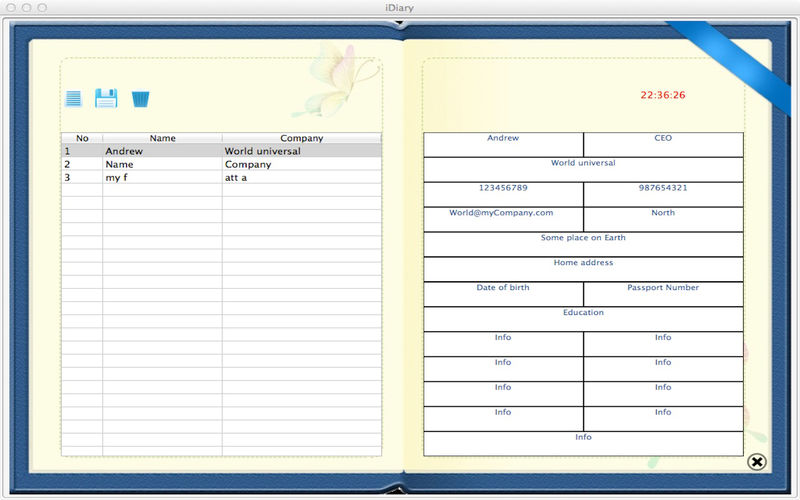Click the Date of birth field
Viewport: 800px width, 500px height.
[503, 294]
